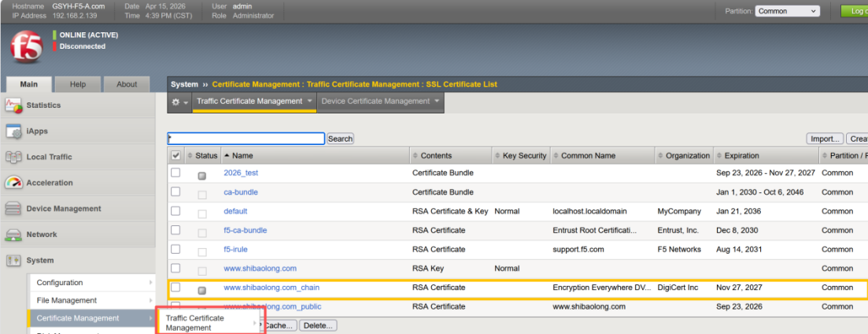Viewport: 868px width, 334px height.
Task: Tick checkbox for 2026_test certificate
Action: coord(175,173)
